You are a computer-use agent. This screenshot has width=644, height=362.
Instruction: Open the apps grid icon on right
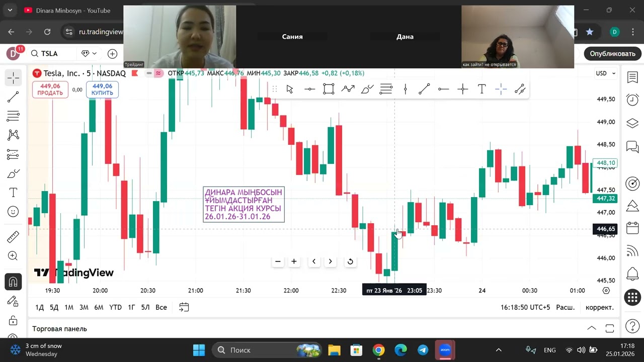[x=632, y=297]
